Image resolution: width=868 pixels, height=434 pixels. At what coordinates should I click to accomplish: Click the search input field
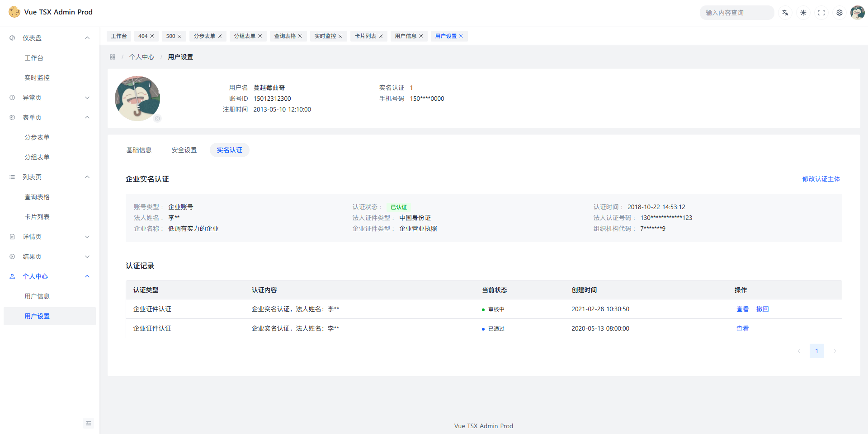click(737, 13)
